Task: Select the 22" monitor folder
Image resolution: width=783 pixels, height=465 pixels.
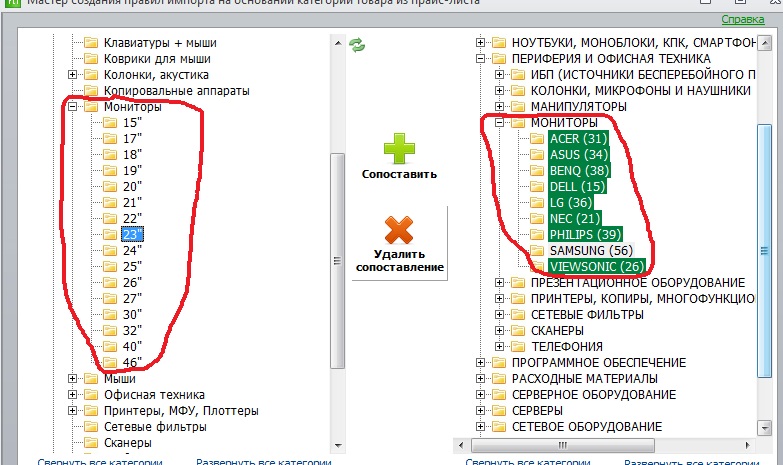Action: click(132, 218)
